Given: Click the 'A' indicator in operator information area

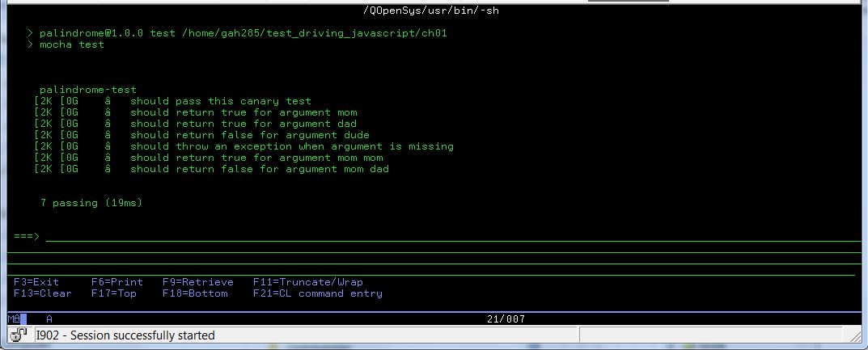Looking at the screenshot, I should coord(49,319).
